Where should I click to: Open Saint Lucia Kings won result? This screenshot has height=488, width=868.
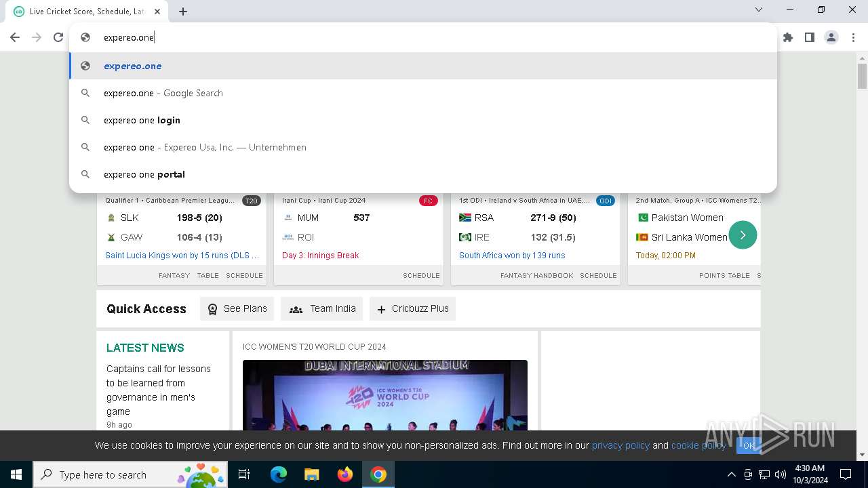click(182, 256)
